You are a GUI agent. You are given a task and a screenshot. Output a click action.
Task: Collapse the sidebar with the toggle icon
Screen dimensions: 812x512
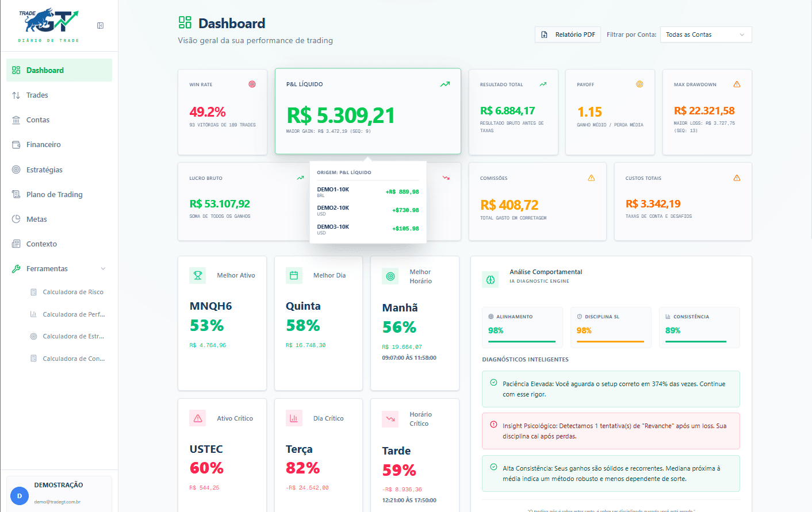tap(101, 25)
